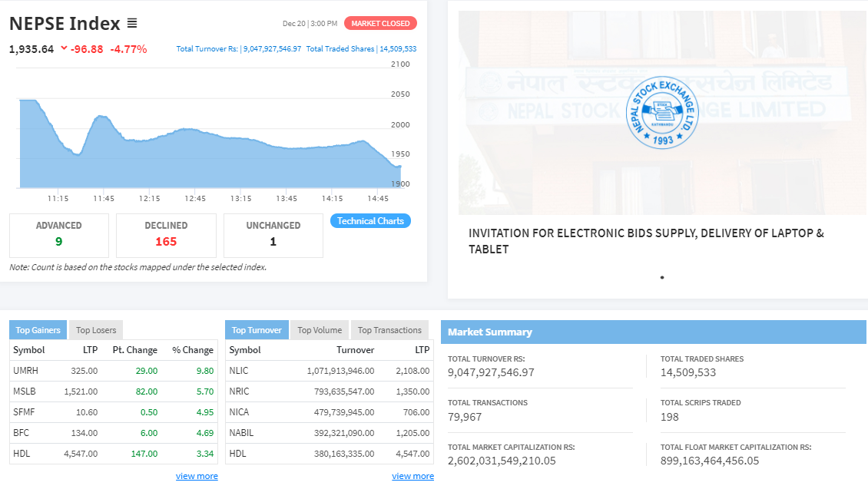The width and height of the screenshot is (868, 489).
Task: Click the Nepal Stock Exchange 1993 logo
Action: pyautogui.click(x=662, y=112)
